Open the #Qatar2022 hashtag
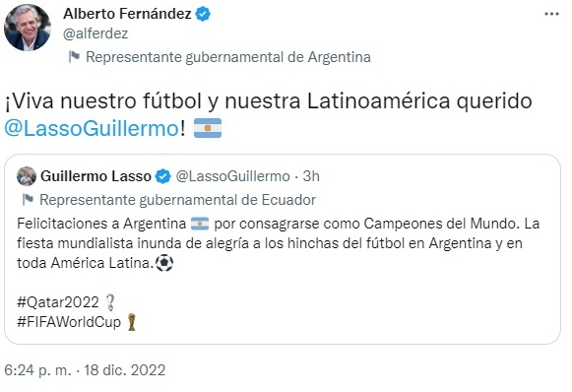 point(58,302)
